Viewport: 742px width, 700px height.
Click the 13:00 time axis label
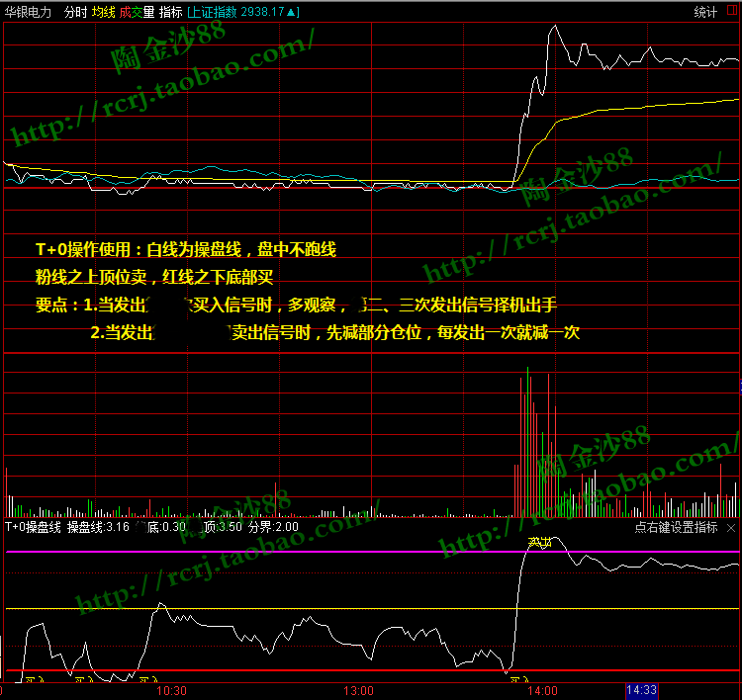357,690
